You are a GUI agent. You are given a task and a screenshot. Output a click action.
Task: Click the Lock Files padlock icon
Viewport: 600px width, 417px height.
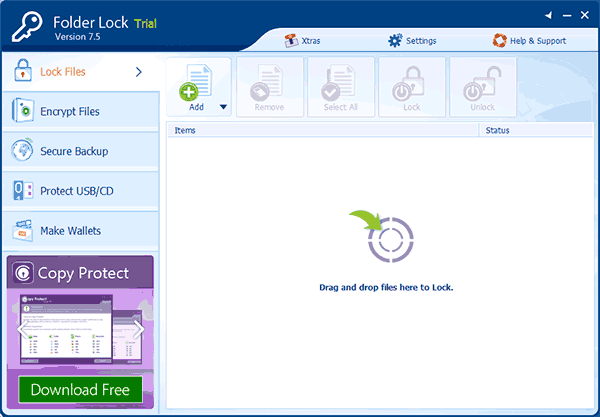[x=23, y=70]
